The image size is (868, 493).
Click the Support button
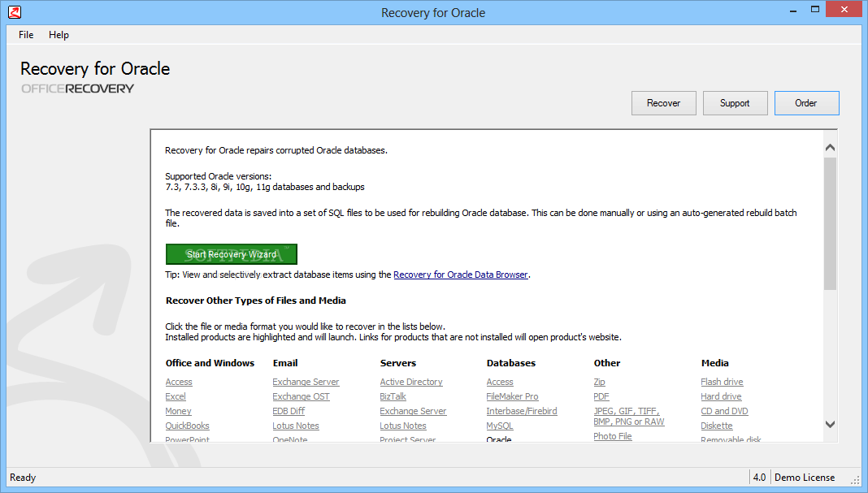[x=736, y=103]
